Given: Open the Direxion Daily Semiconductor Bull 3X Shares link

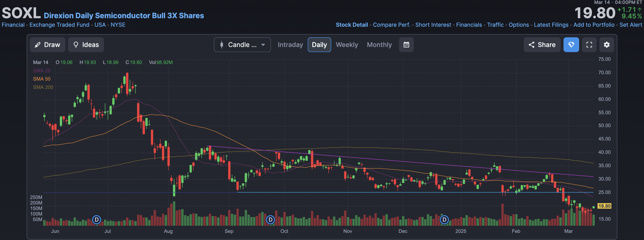Looking at the screenshot, I should (124, 15).
